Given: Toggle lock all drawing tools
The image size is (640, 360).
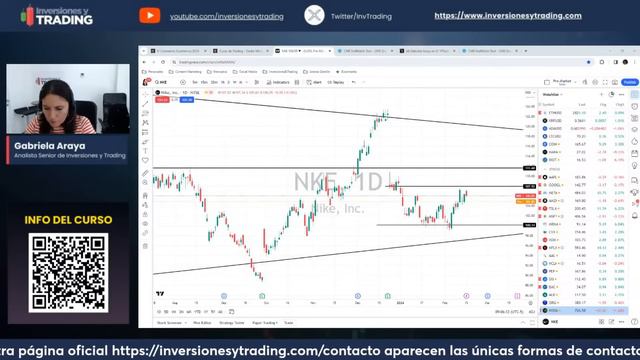Looking at the screenshot, I should 145,214.
